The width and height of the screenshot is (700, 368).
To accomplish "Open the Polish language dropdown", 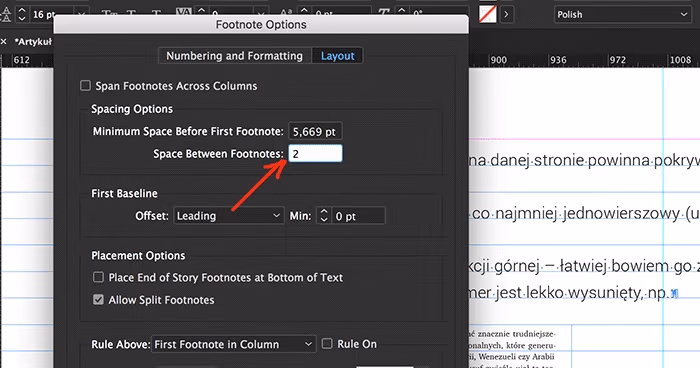I will (623, 14).
